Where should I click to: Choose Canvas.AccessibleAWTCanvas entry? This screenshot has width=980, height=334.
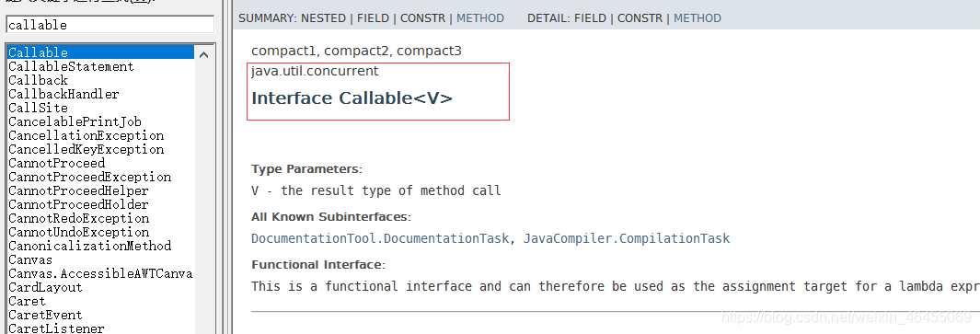tap(100, 272)
